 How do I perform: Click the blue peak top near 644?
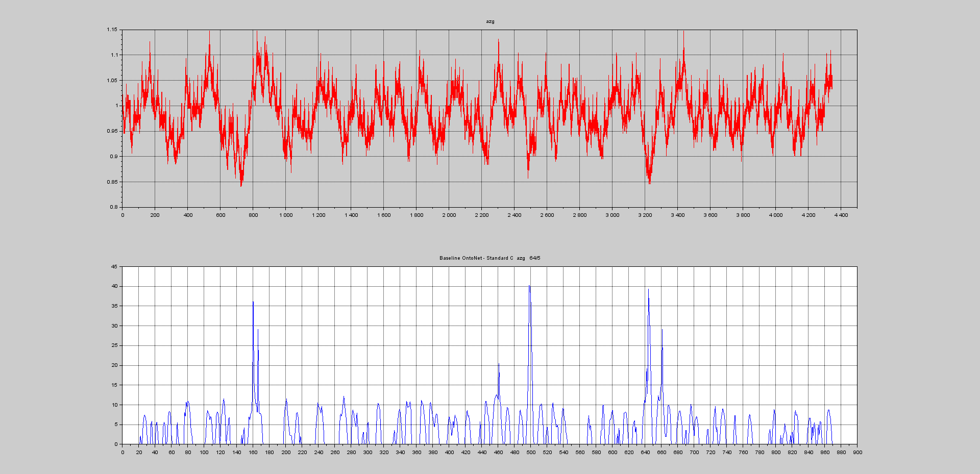click(x=648, y=290)
